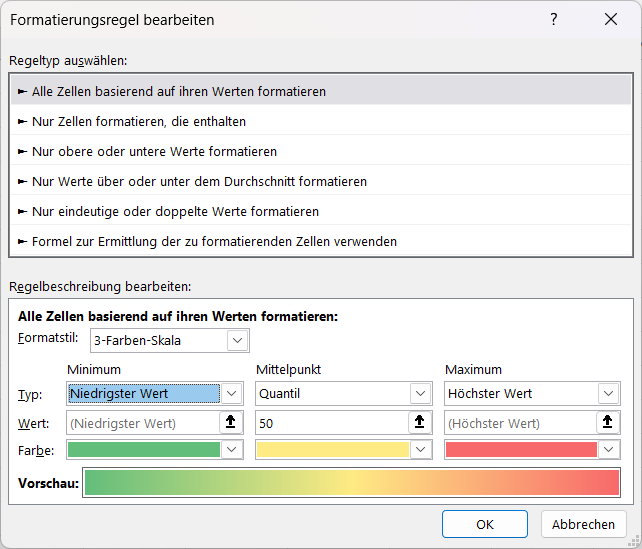
Task: Close the Formatierungsregel bearbeiten dialog
Action: coord(611,20)
